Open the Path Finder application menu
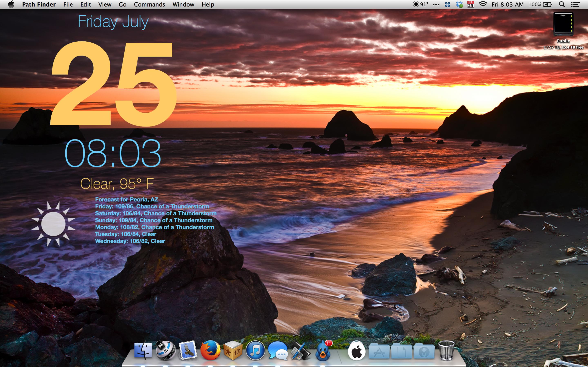Screen dimensions: 588x367 pos(39,4)
